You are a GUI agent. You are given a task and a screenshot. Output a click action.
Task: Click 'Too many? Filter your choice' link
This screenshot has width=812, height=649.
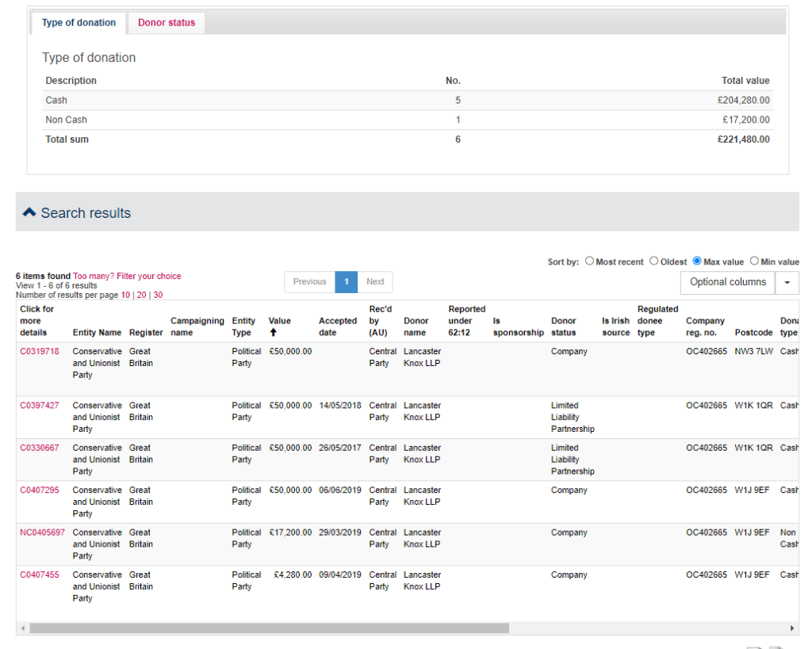127,276
